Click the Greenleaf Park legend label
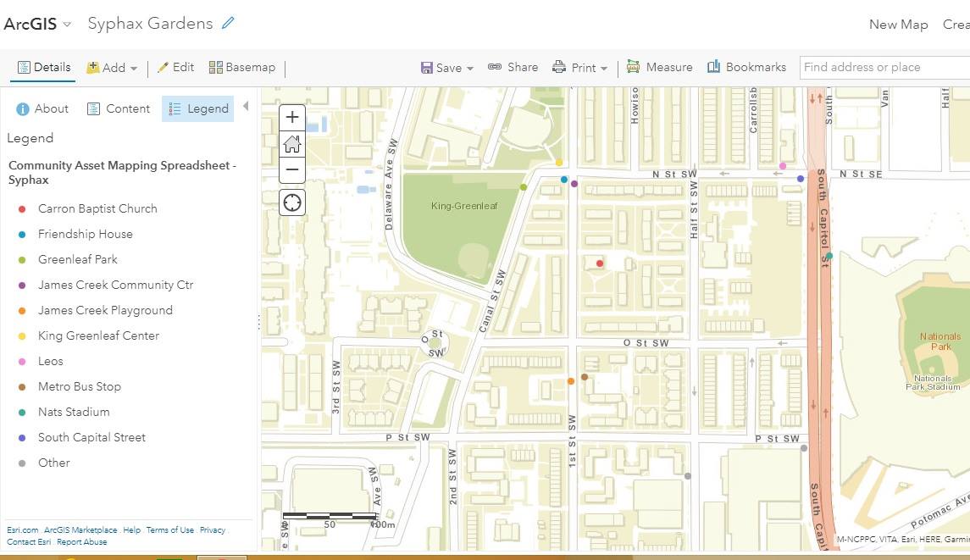Viewport: 970px width, 560px height. coord(78,259)
